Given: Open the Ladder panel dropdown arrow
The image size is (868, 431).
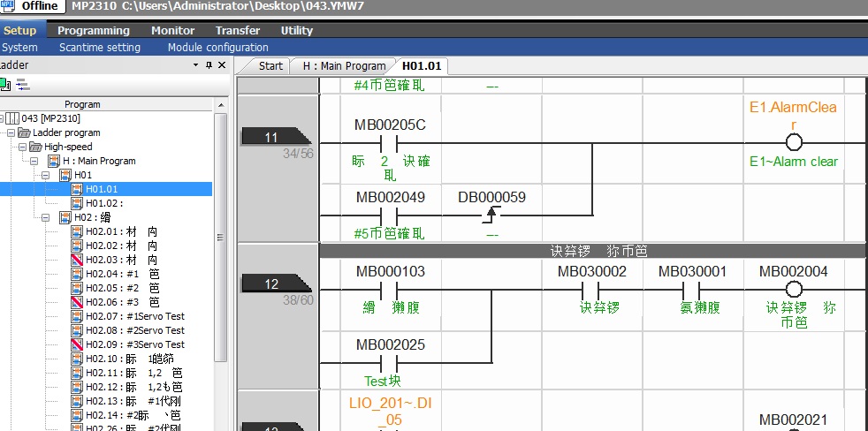Looking at the screenshot, I should 195,65.
